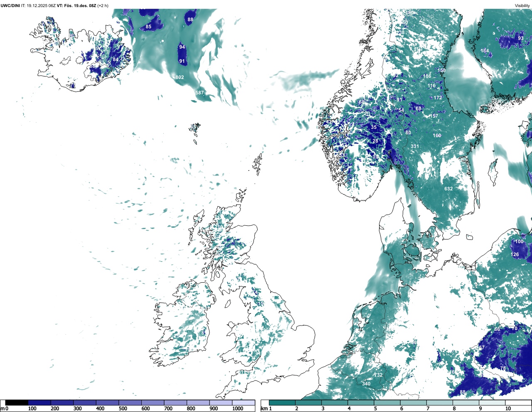Viewport: 532px width, 412px height.
Task: Select the 300–400 m legend color segment
Action: pyautogui.click(x=85, y=402)
